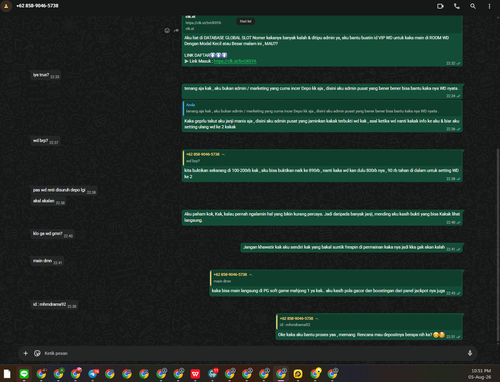Open the three-dot chat menu
Screen dimensions: 500x382
click(489, 6)
